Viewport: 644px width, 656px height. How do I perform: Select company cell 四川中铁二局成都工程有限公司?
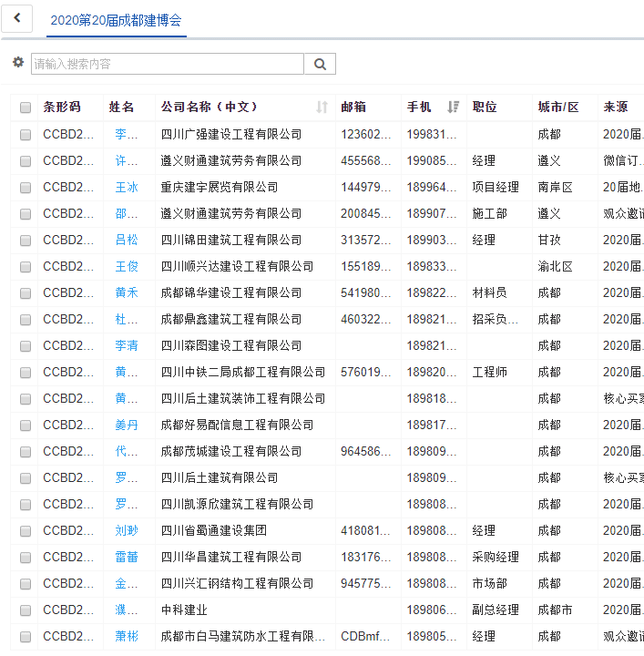(243, 372)
